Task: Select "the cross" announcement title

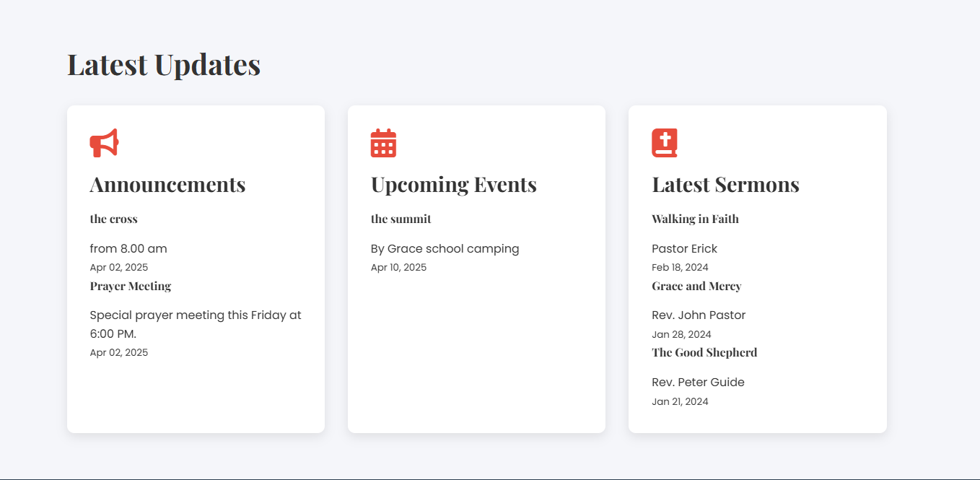Action: tap(113, 219)
